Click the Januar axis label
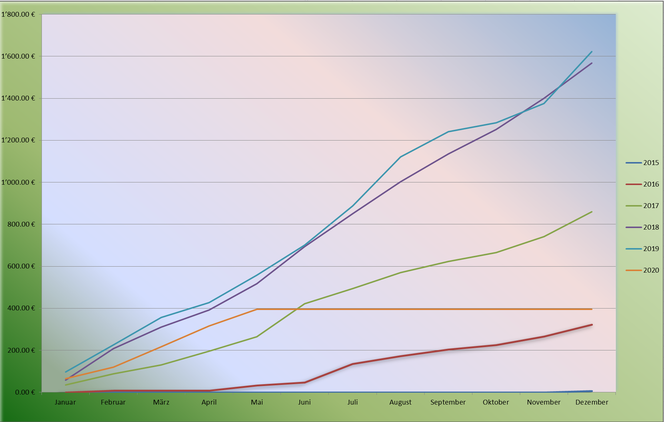Viewport: 664px width, 422px height. [x=65, y=402]
